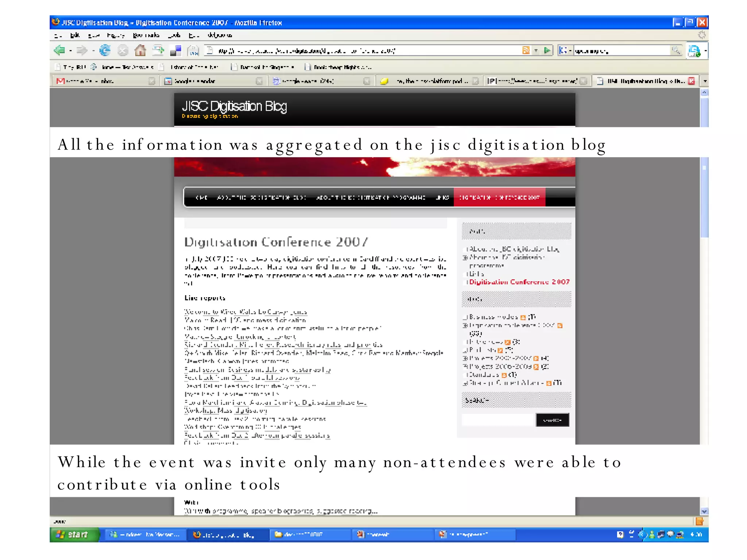The image size is (747, 560).
Task: Click the page scrollbar up arrow
Action: tap(704, 92)
